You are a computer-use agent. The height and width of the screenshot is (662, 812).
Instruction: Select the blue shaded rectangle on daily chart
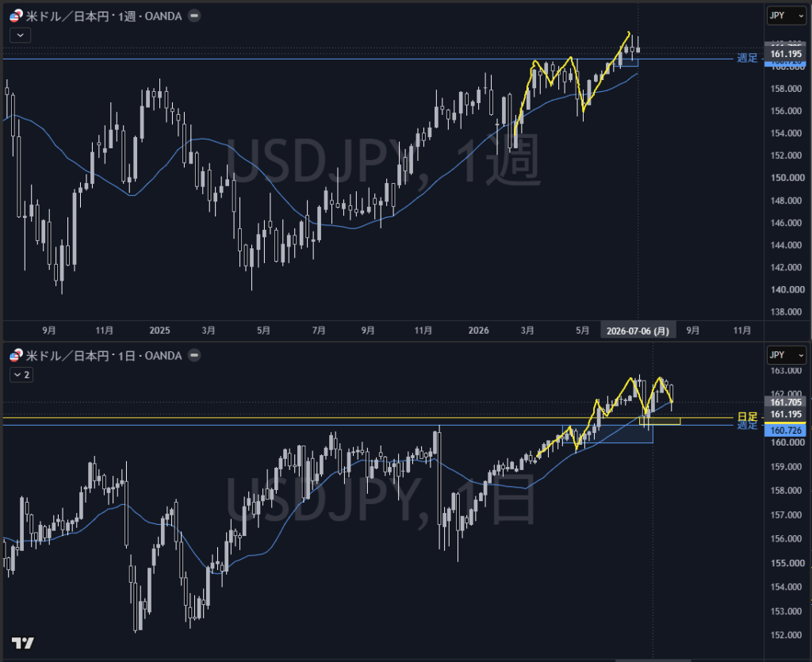coord(607,434)
